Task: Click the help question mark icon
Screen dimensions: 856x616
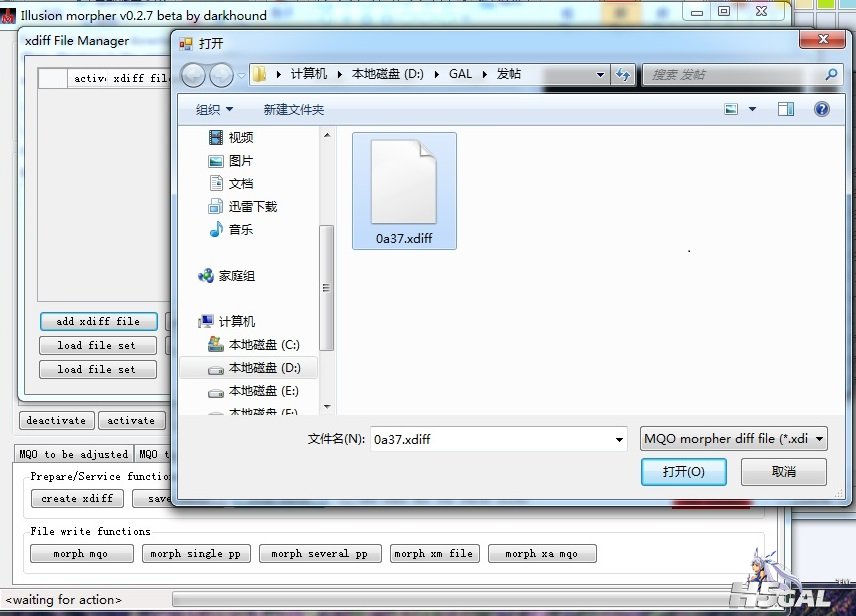Action: tap(822, 109)
